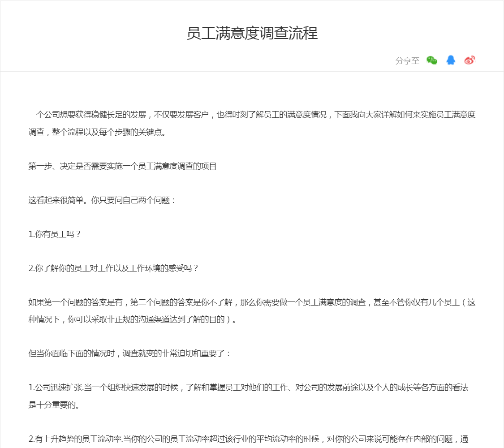Click the line beginning 如果第一个问题的答案是有
The image size is (504, 448).
click(252, 302)
